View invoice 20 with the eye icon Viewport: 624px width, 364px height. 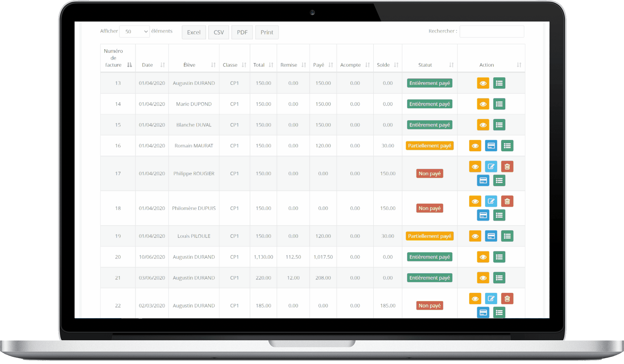pyautogui.click(x=483, y=257)
